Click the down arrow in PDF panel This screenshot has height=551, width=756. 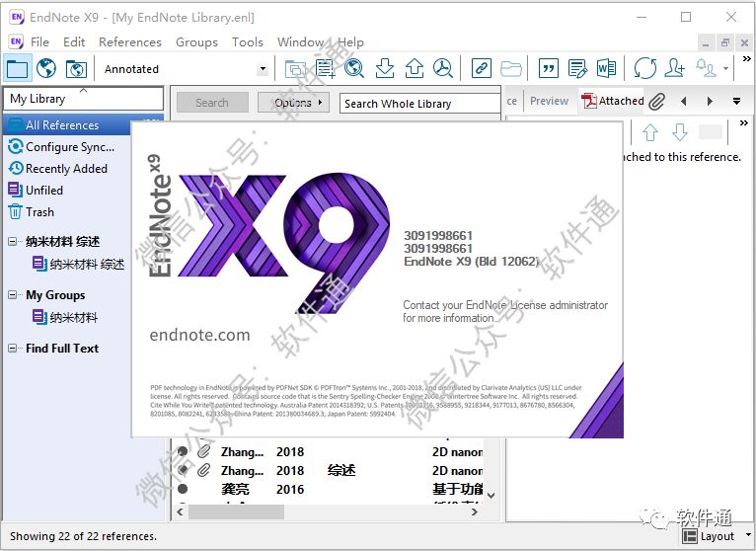pos(680,131)
